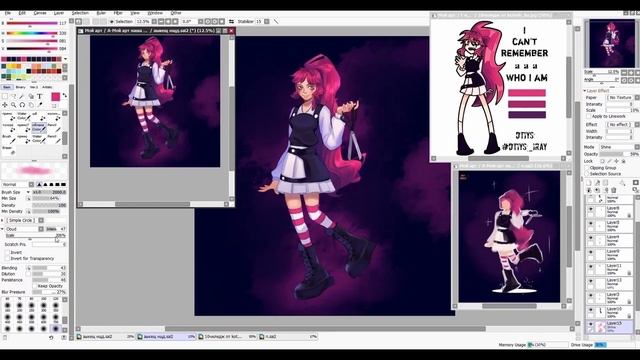The width and height of the screenshot is (640, 360).
Task: Toggle the Selection checkbox in top toolbar
Action: click(112, 21)
